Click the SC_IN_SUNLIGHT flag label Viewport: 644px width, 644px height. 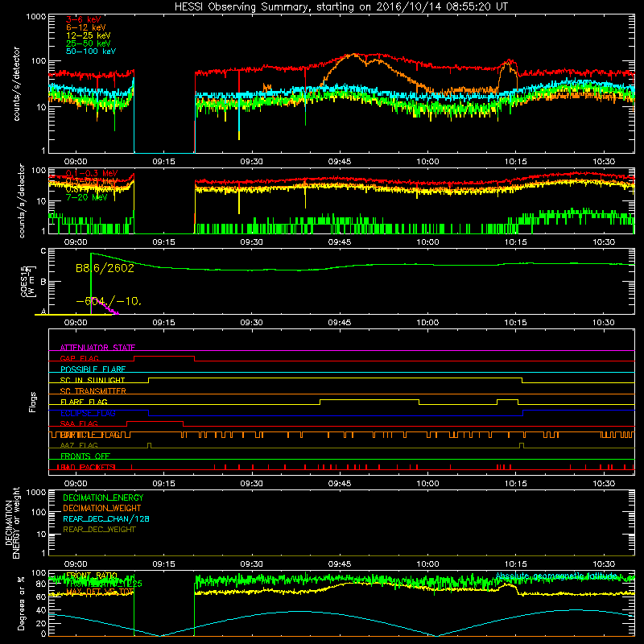point(93,380)
